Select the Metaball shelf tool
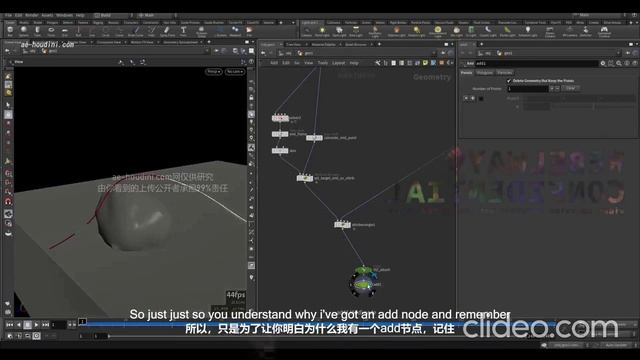The width and height of the screenshot is (640, 360). (235, 31)
